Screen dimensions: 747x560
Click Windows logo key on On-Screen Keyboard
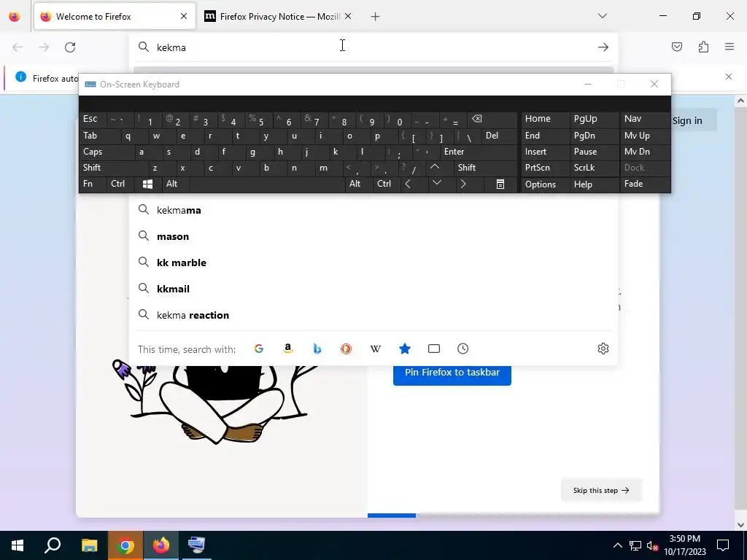[147, 184]
